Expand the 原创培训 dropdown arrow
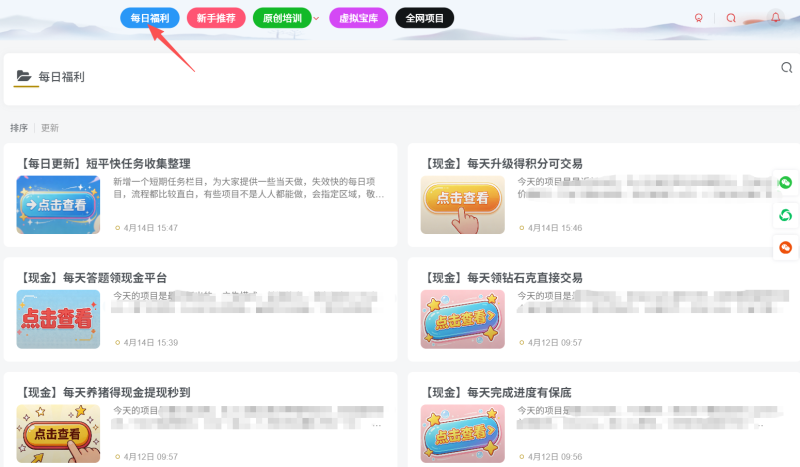Screen dimensions: 800x467 tap(316, 18)
